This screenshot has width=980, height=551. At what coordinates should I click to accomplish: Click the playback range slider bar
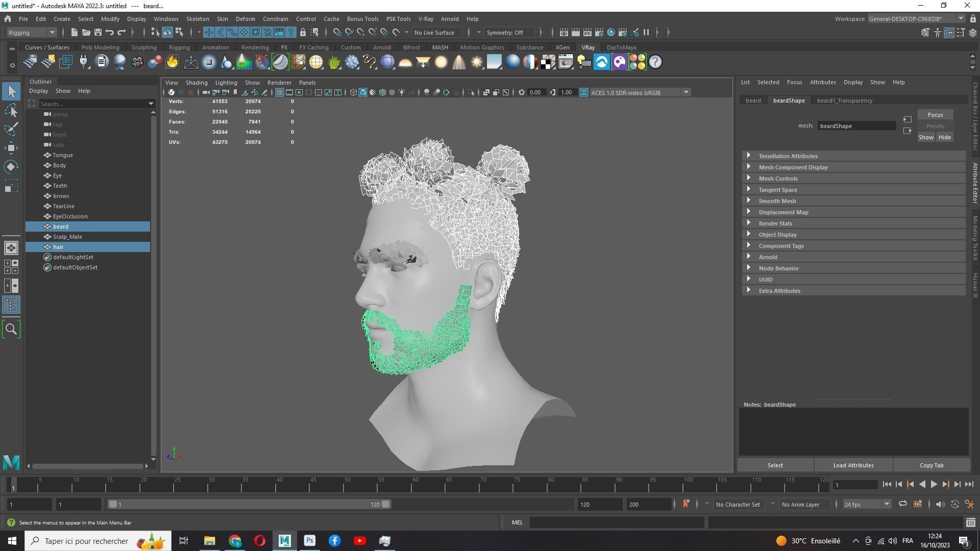coord(249,505)
